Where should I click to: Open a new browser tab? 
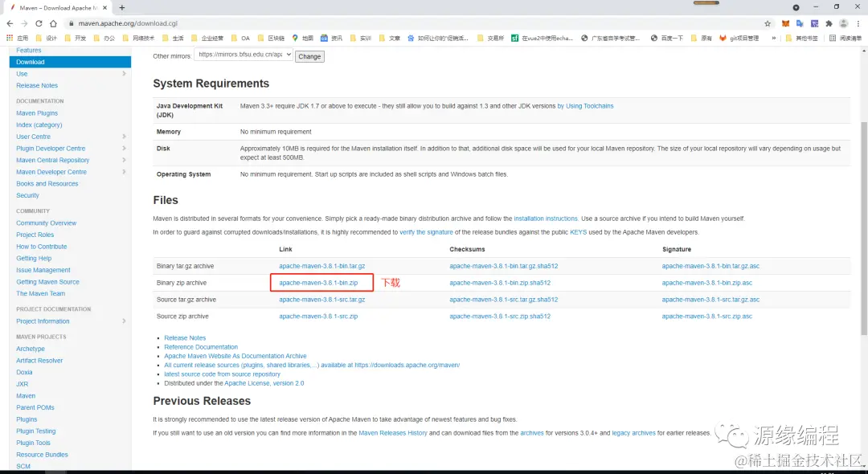tap(122, 8)
